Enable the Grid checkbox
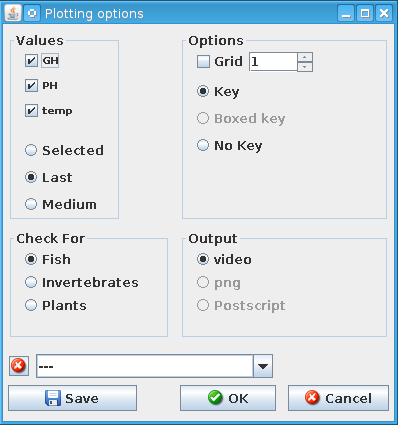 203,62
